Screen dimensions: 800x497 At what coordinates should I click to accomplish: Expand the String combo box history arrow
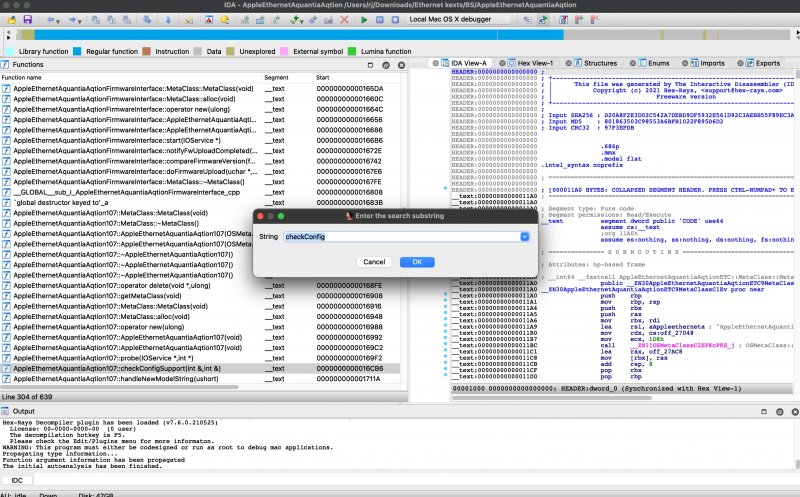[x=524, y=236]
